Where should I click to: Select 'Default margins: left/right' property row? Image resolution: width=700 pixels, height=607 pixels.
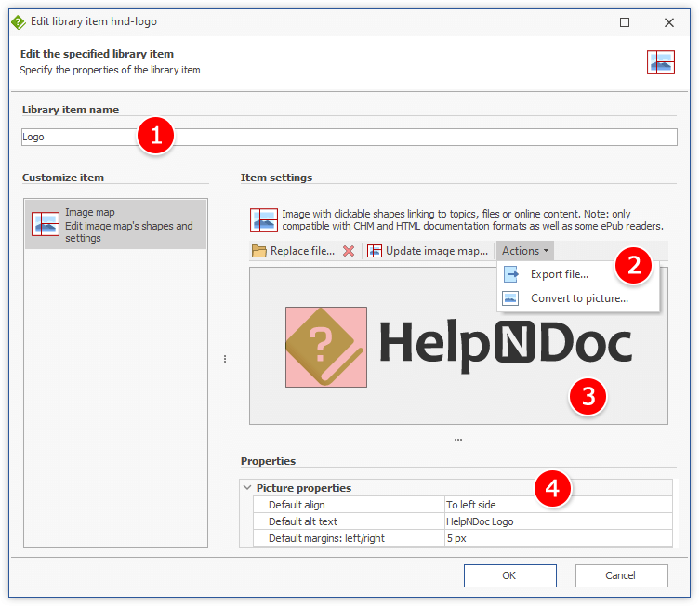pos(463,538)
